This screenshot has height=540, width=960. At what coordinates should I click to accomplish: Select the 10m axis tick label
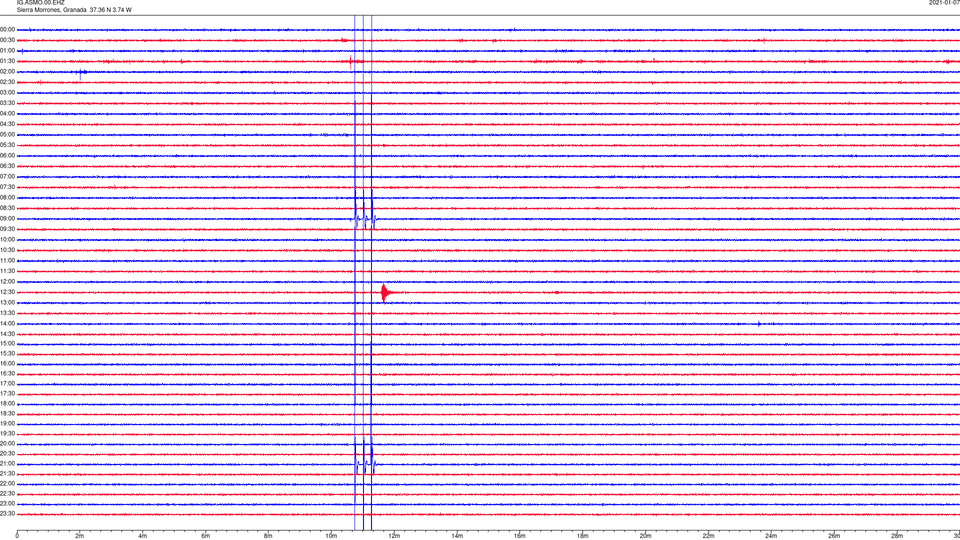(x=331, y=536)
